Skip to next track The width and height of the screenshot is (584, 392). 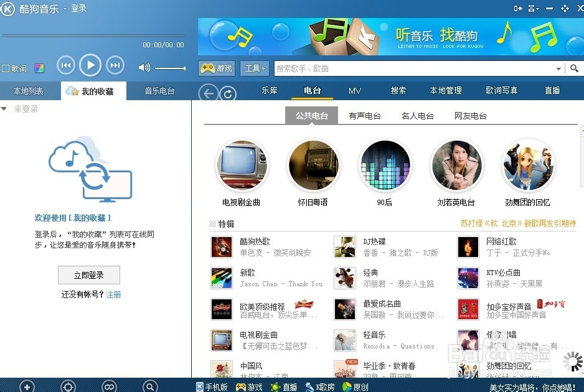click(x=115, y=65)
